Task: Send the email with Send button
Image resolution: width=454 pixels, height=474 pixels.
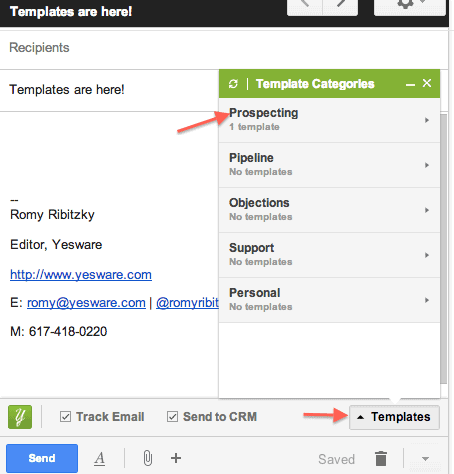Action: pyautogui.click(x=42, y=458)
